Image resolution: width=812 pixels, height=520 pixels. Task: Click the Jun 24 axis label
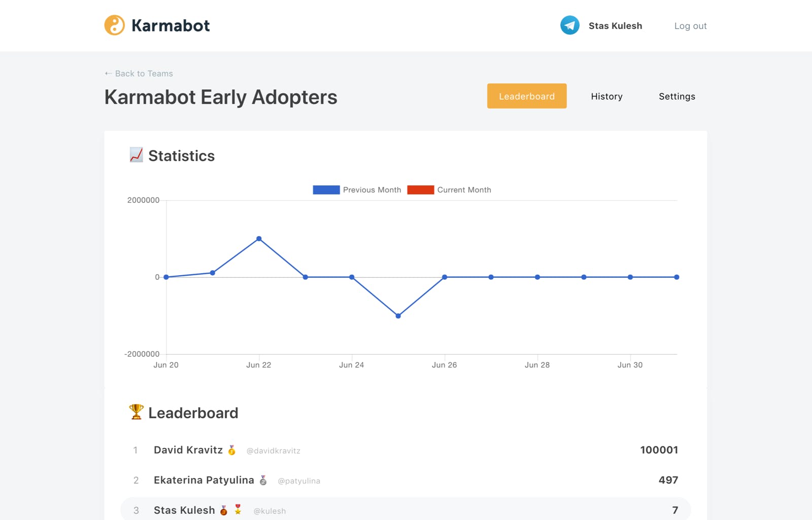point(352,365)
